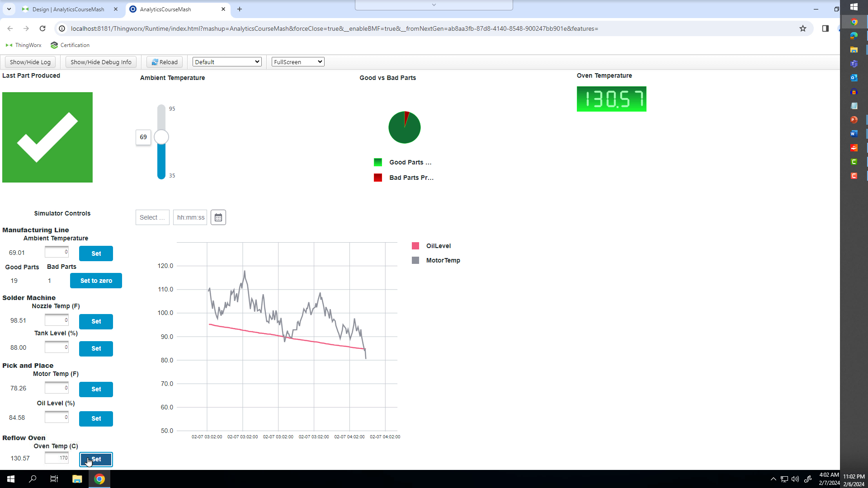
Task: Open the Certification bookmark
Action: (x=70, y=45)
